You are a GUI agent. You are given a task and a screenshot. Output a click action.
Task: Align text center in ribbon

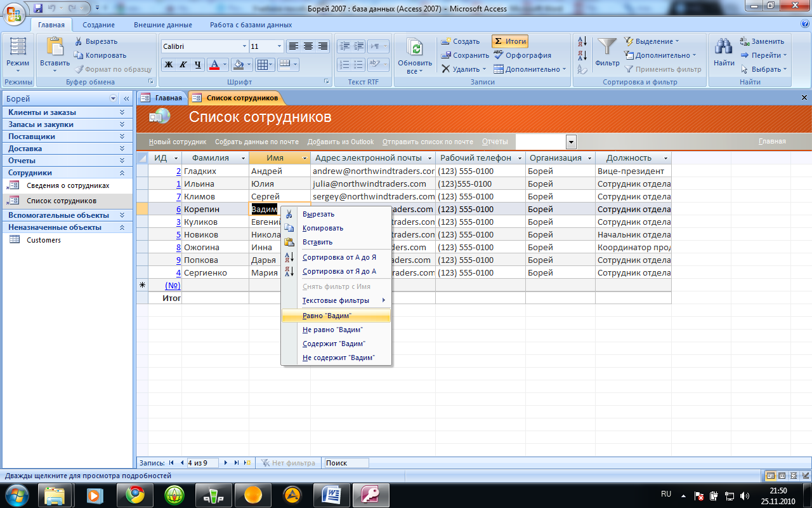tap(308, 46)
